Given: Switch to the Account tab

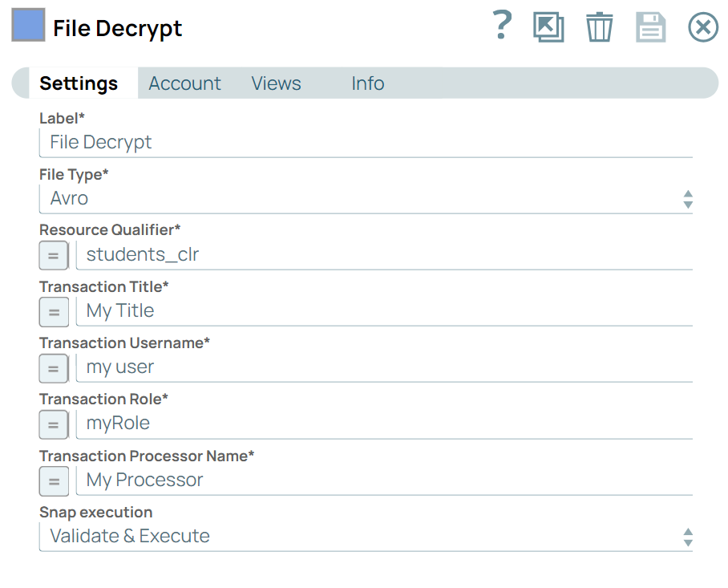Looking at the screenshot, I should click(184, 83).
